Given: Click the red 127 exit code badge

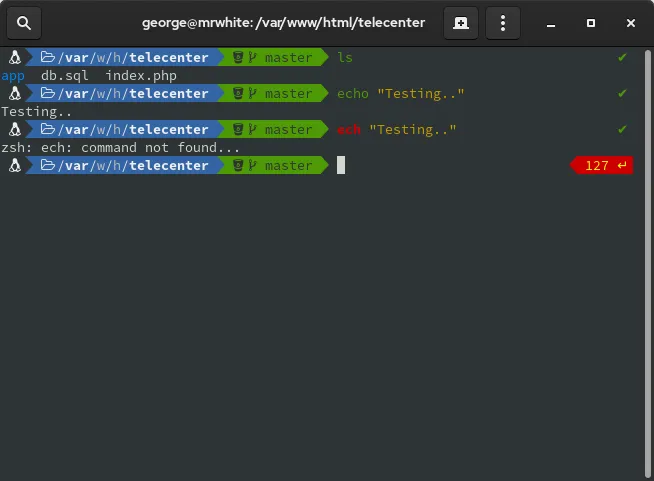Looking at the screenshot, I should click(x=601, y=165).
